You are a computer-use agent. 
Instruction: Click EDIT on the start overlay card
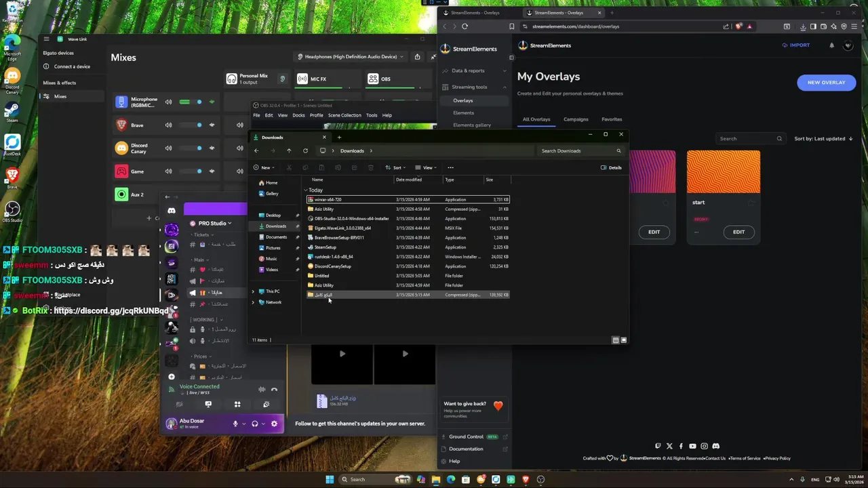point(738,232)
